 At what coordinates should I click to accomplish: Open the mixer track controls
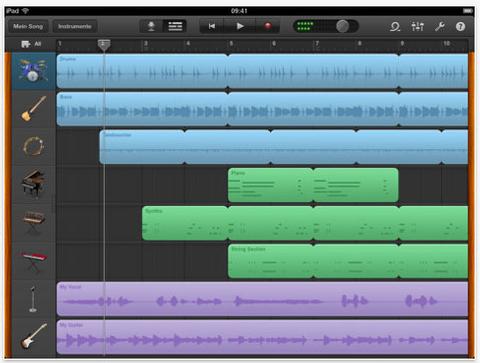417,26
